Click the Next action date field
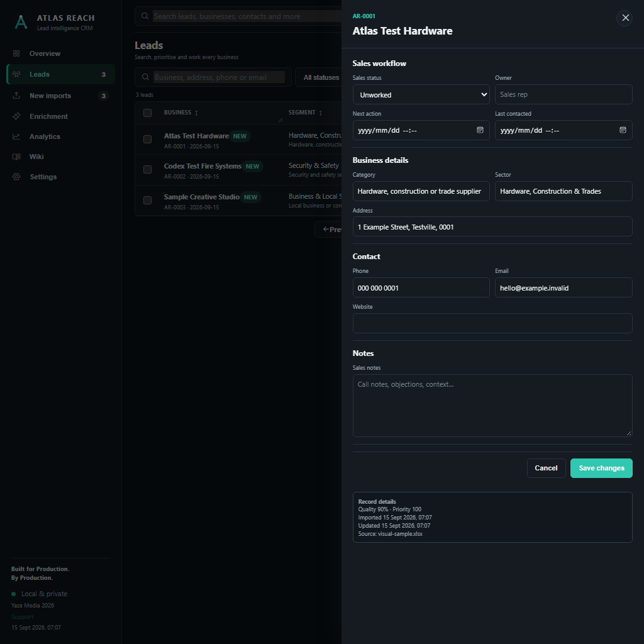The image size is (644, 644). pos(421,130)
